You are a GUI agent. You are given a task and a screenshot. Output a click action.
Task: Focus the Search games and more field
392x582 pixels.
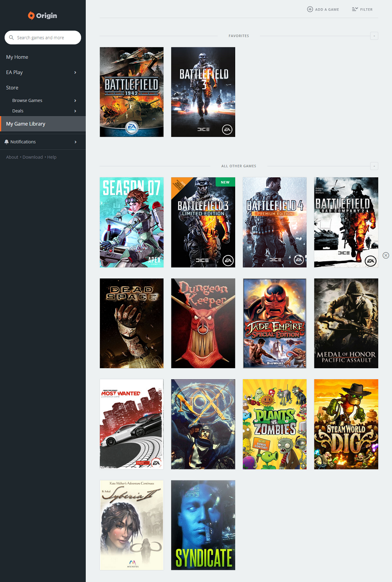[43, 38]
